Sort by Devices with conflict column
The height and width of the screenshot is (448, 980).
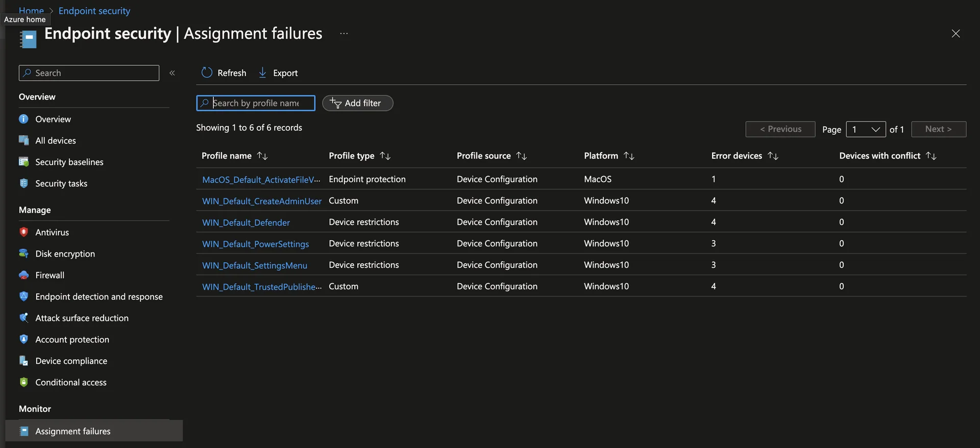click(x=932, y=156)
